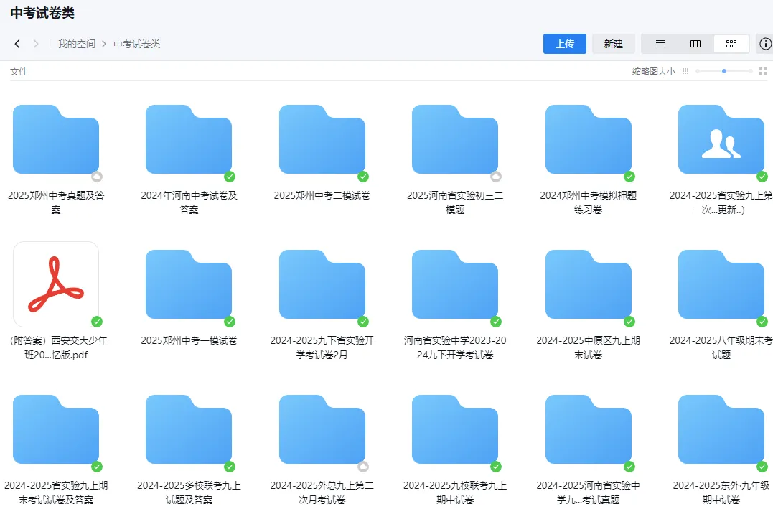Adjust the 缩略图大小 thumbnail size slider
This screenshot has height=532, width=773.
723,71
